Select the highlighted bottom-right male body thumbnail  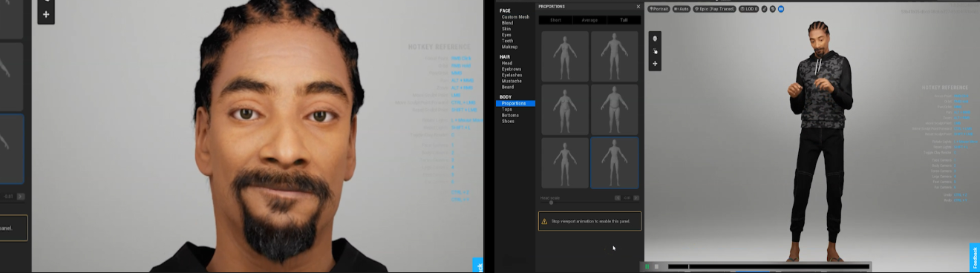tap(615, 163)
